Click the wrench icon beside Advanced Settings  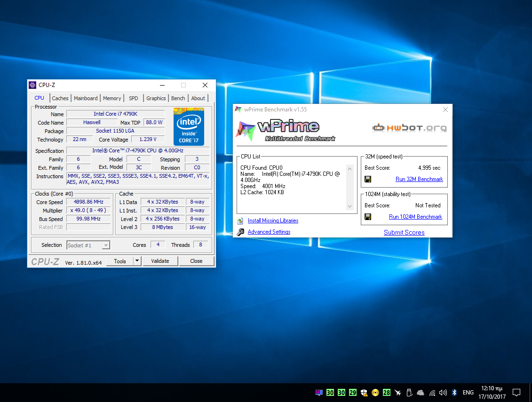(240, 232)
